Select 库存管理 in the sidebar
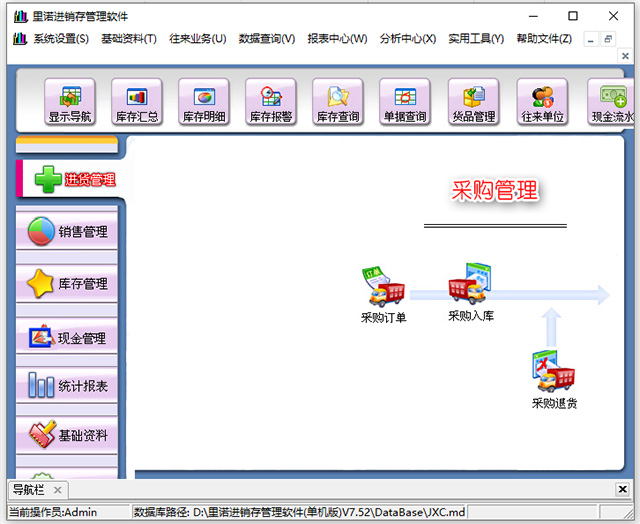640x524 pixels. (x=67, y=284)
